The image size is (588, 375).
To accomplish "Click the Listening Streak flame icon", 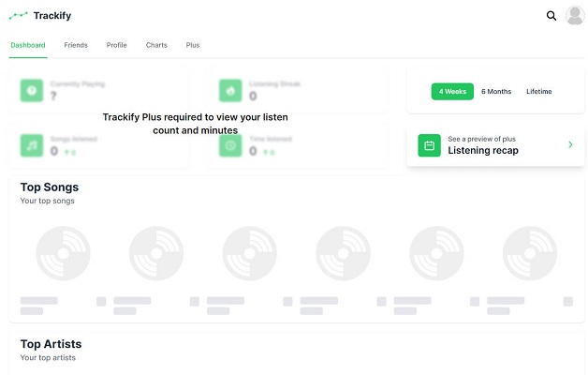I will click(x=230, y=90).
